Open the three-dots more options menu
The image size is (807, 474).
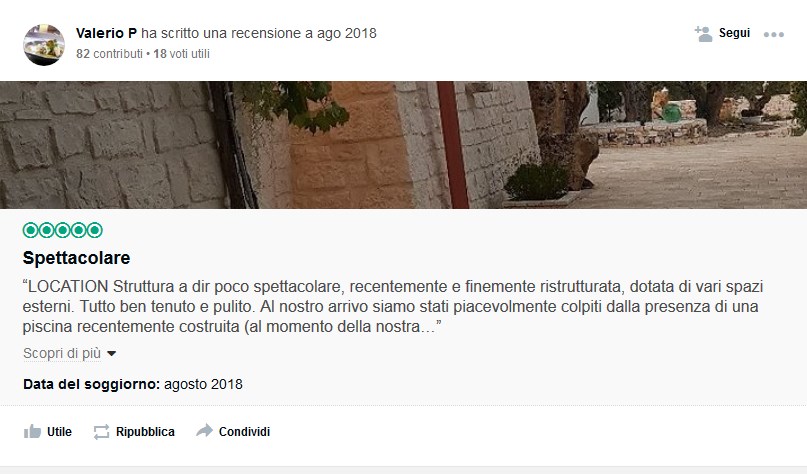point(774,34)
